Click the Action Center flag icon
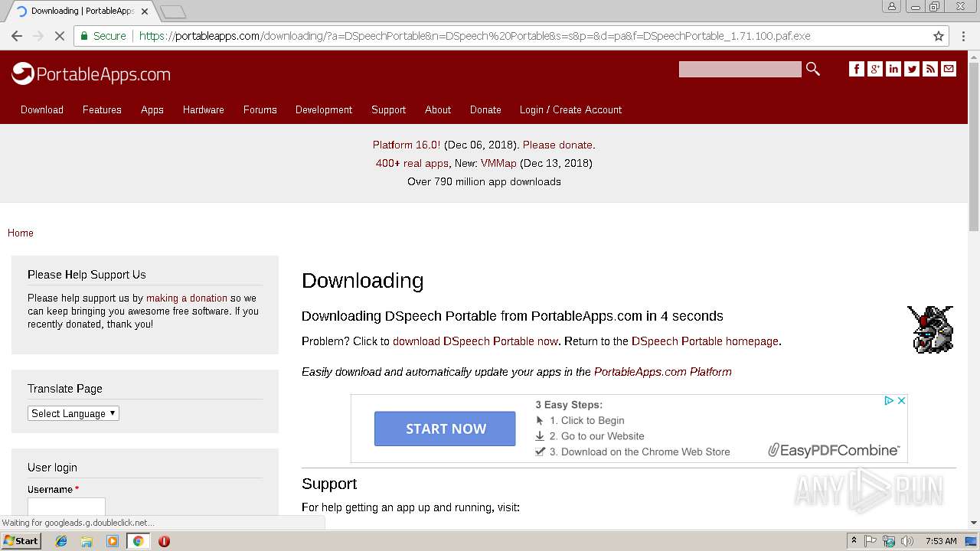 871,541
